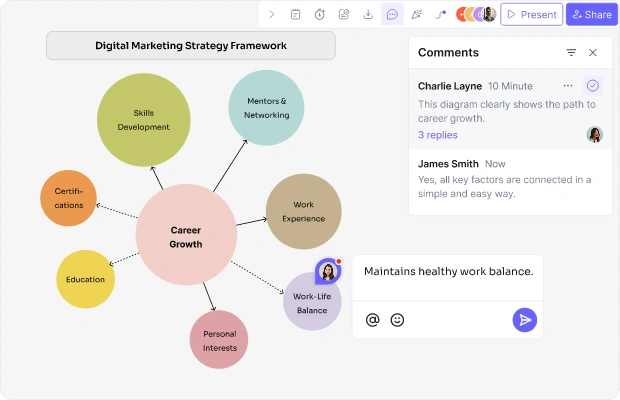Select the connector path icon
The height and width of the screenshot is (400, 620).
[440, 15]
